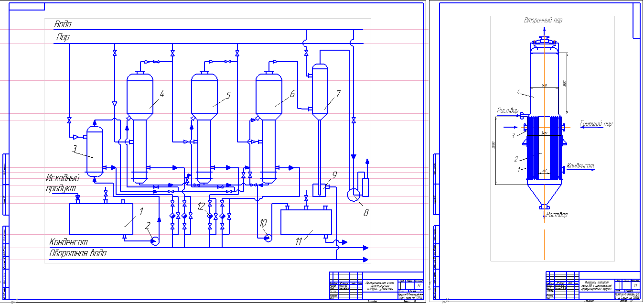Select the heat exchanger vessel labeled 3
The height and width of the screenshot is (305, 644).
(95, 151)
